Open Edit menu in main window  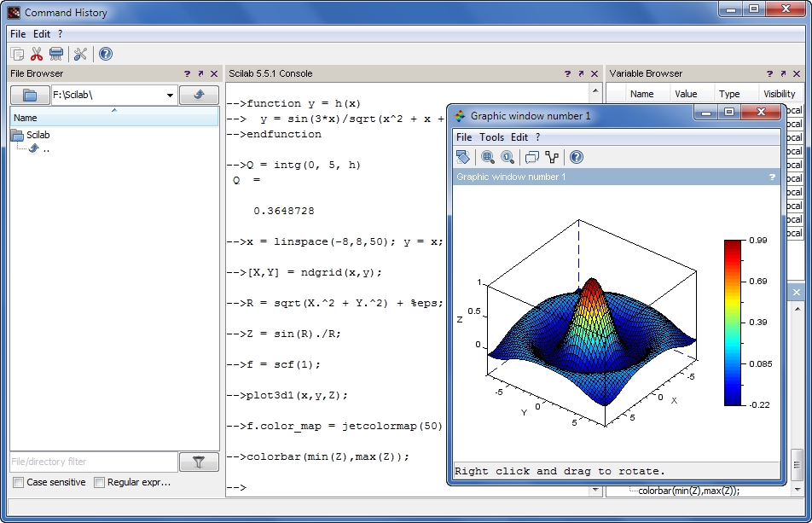point(42,34)
